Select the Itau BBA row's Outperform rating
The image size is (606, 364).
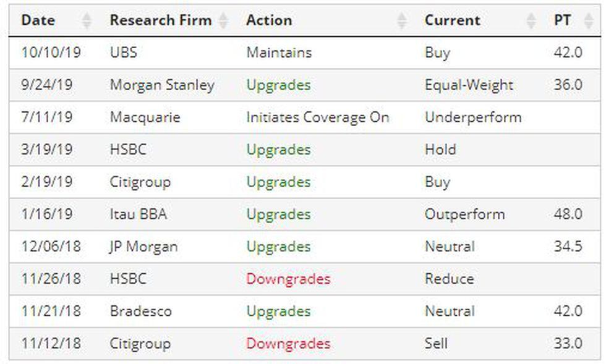tap(464, 214)
